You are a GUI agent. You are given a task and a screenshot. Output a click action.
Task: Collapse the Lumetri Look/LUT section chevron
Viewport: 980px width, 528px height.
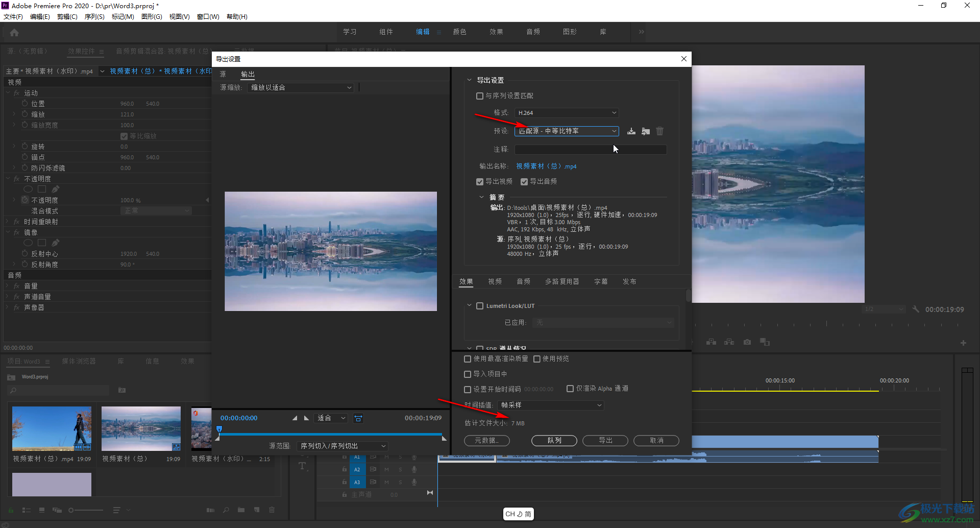(x=470, y=305)
